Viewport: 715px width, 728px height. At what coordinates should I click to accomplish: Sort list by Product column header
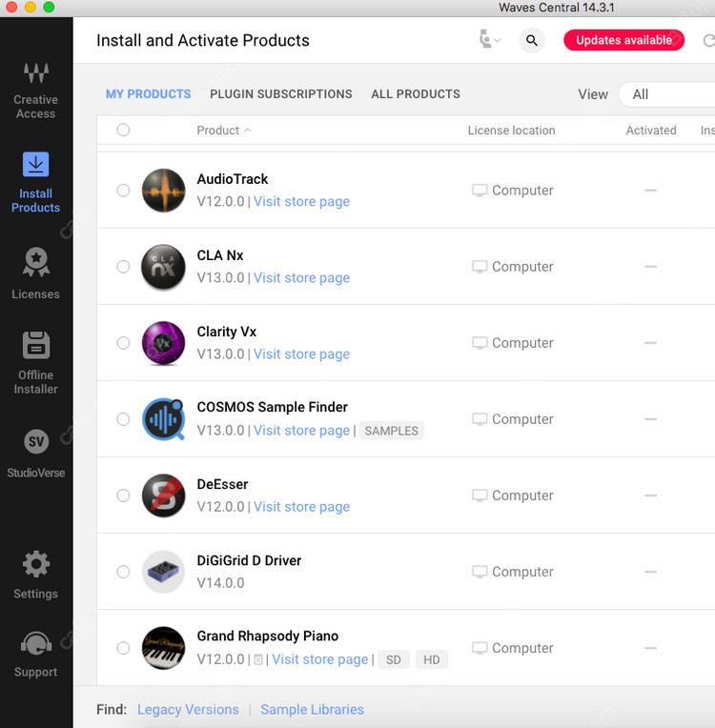coord(218,131)
